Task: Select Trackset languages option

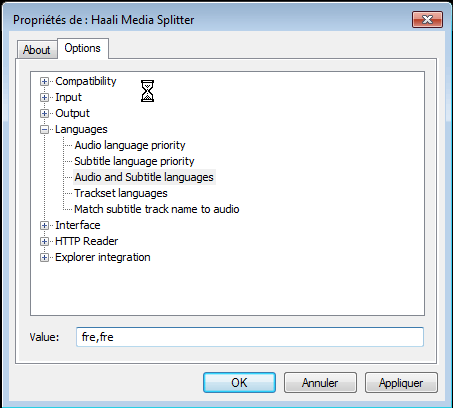Action: point(121,193)
